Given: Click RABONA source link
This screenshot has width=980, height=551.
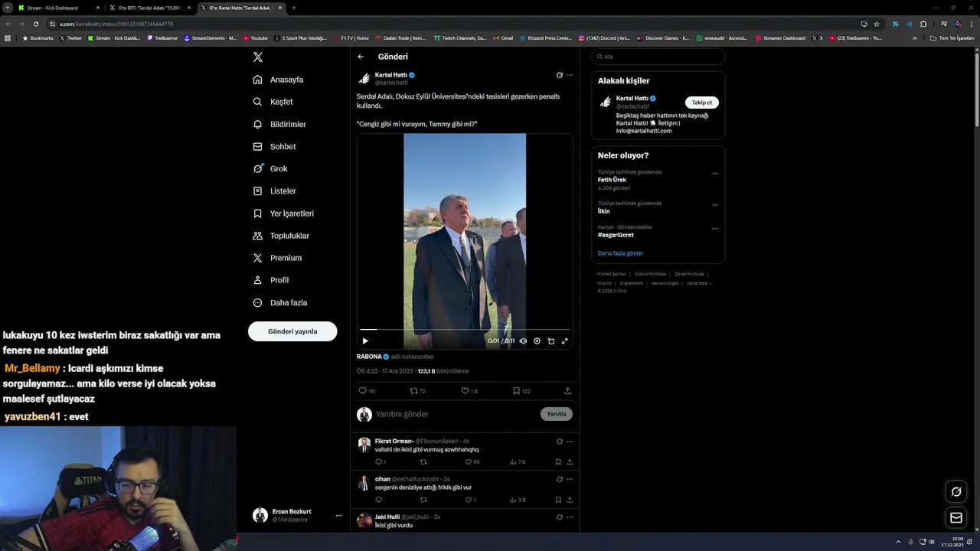Looking at the screenshot, I should (372, 357).
